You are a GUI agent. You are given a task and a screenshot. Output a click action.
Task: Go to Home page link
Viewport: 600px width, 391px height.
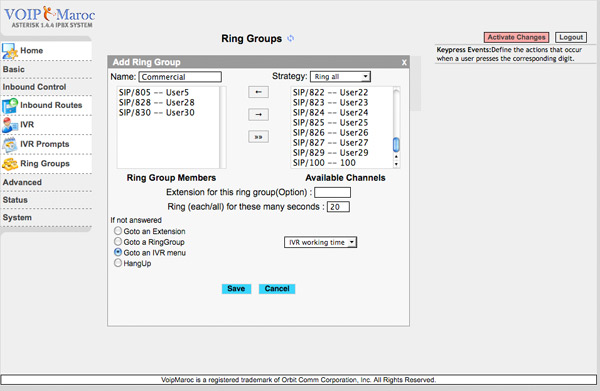[31, 51]
